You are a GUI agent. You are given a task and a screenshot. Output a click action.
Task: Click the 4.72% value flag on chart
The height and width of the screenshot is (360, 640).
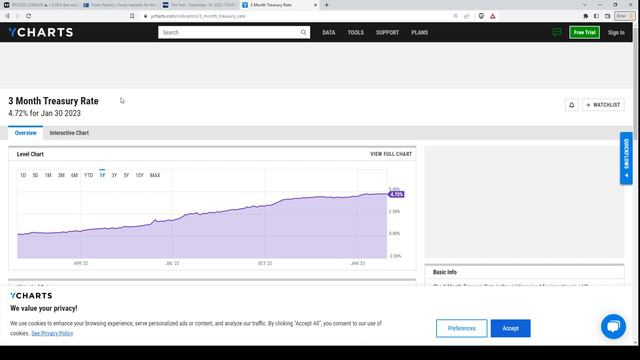396,194
